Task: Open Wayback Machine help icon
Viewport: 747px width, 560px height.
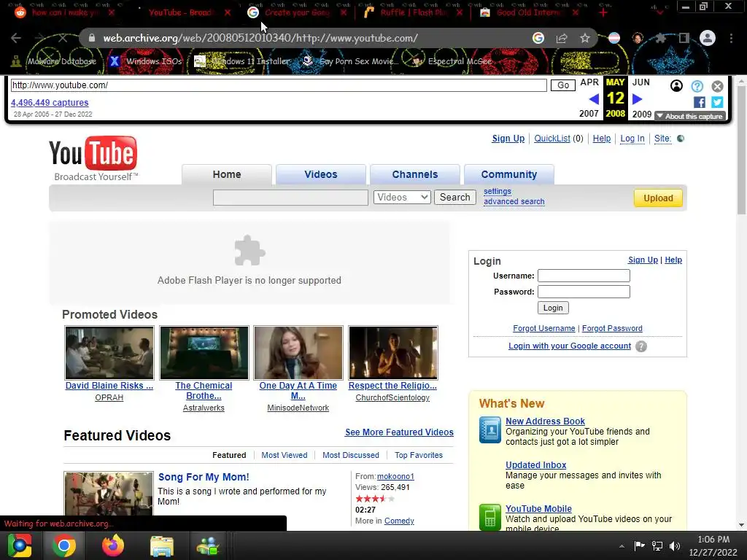Action: point(697,86)
